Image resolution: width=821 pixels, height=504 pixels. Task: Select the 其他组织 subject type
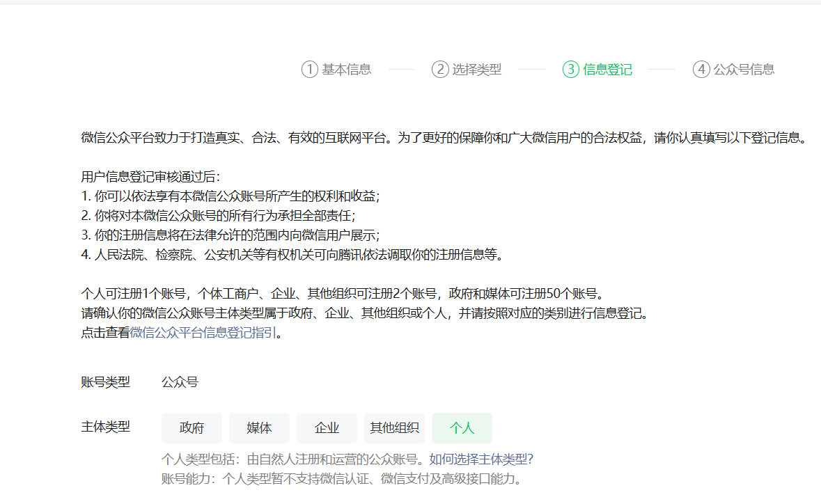[x=394, y=428]
